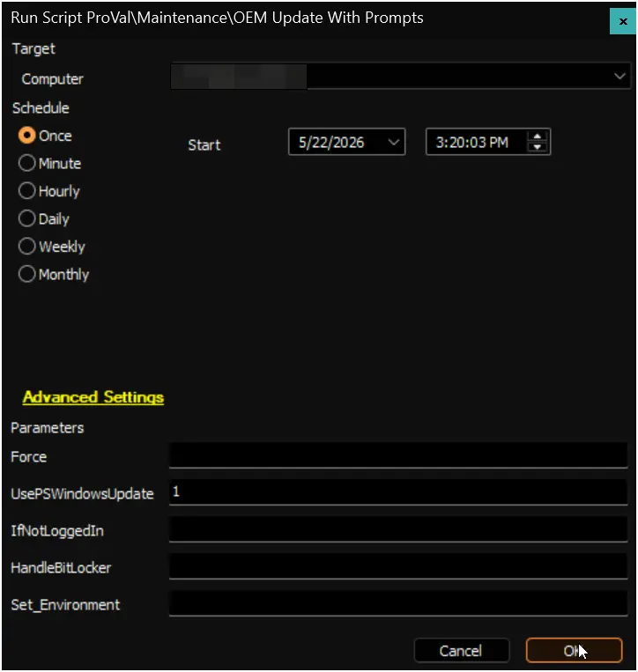Decrease start time with down spinner arrow
The height and width of the screenshot is (672, 638).
tap(538, 147)
